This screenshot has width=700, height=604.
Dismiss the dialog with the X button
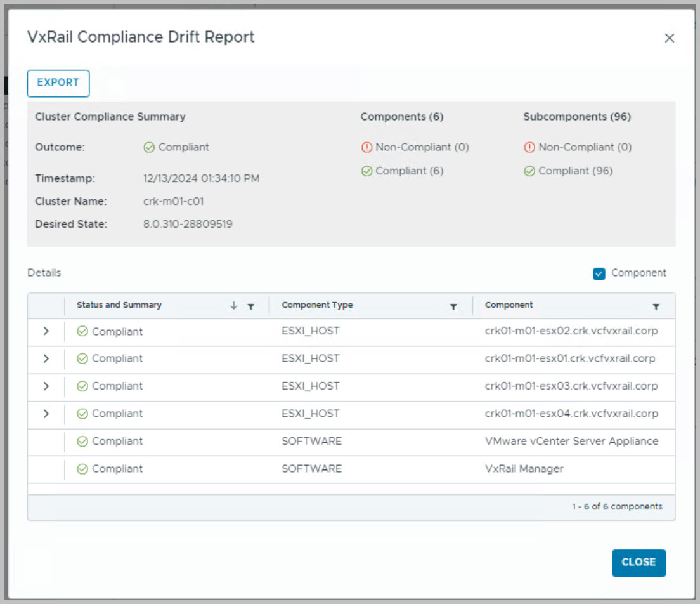coord(669,38)
